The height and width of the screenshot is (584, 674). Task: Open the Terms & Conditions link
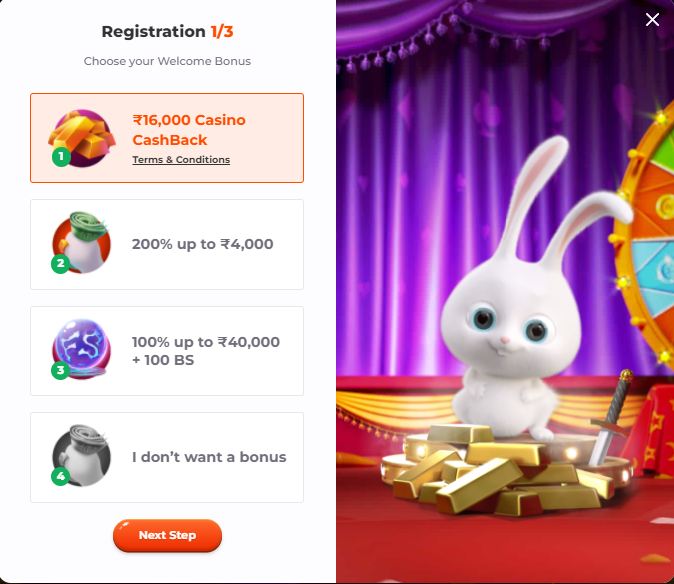click(181, 160)
